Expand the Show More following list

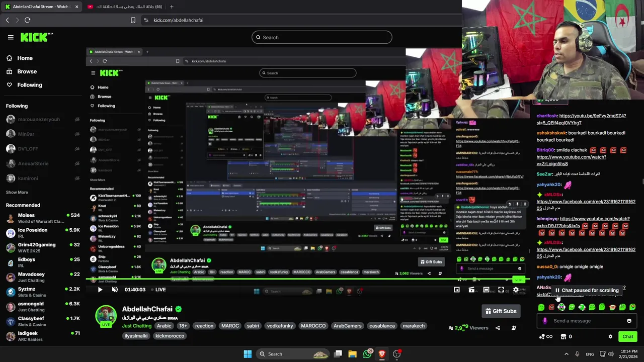click(x=17, y=192)
